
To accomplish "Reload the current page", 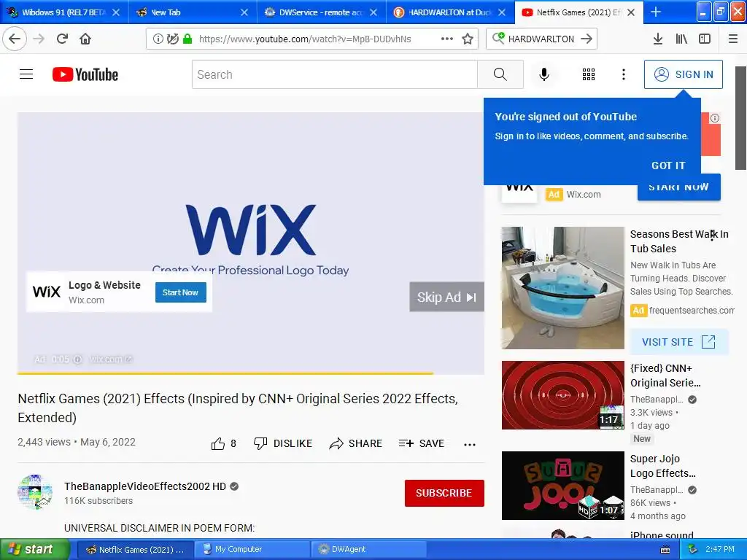I will (x=62, y=39).
